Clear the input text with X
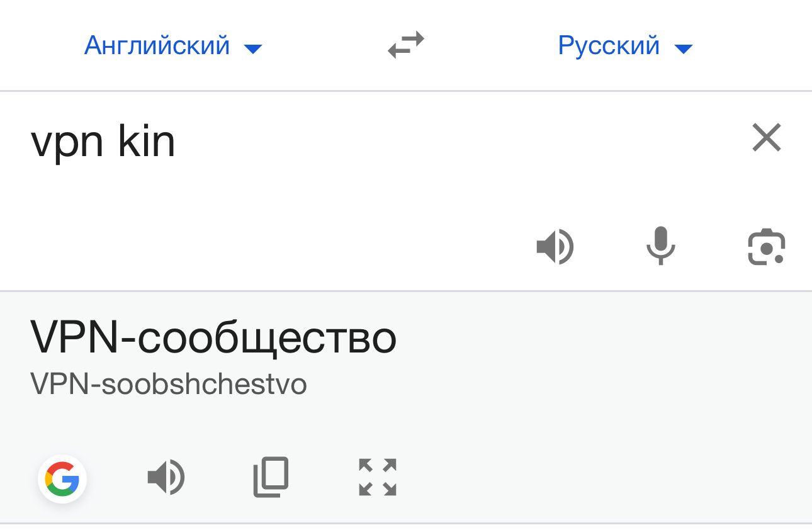812x530 pixels. pos(766,138)
